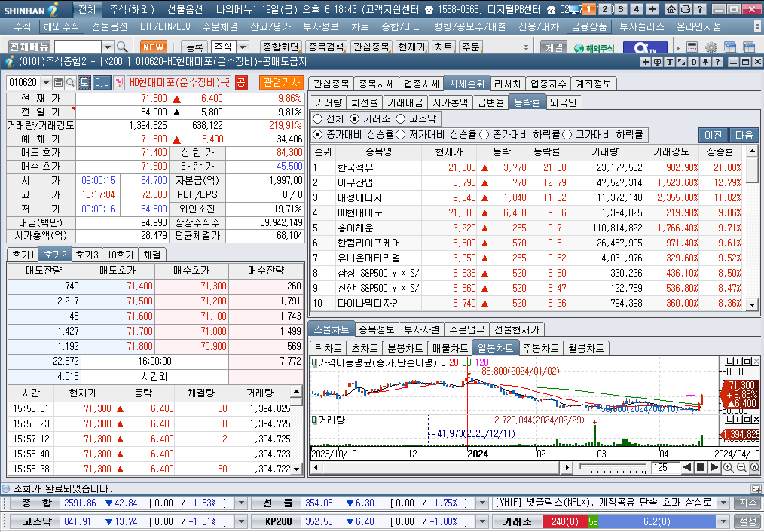Switch to virtual screen 4
Image resolution: width=764 pixels, height=532 pixels.
click(x=637, y=9)
